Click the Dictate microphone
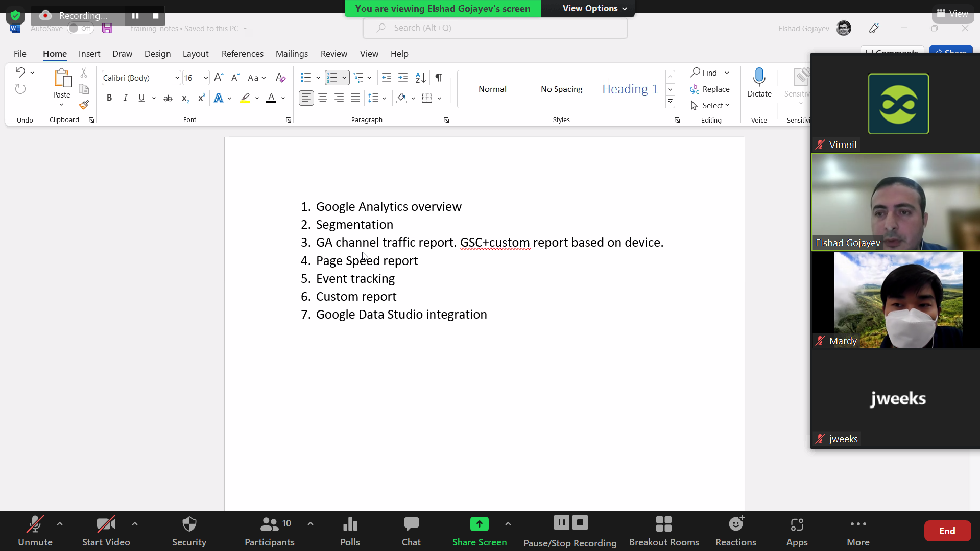Screen dimensions: 980x551 pos(759,83)
